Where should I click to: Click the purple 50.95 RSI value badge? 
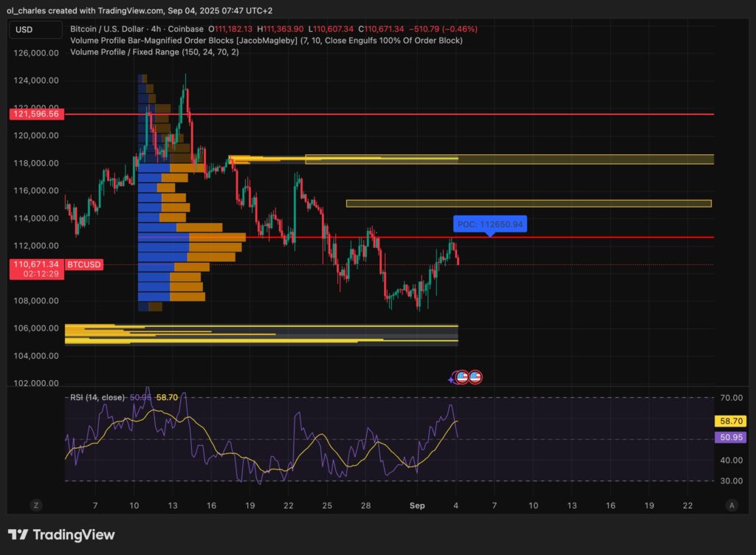coord(731,437)
